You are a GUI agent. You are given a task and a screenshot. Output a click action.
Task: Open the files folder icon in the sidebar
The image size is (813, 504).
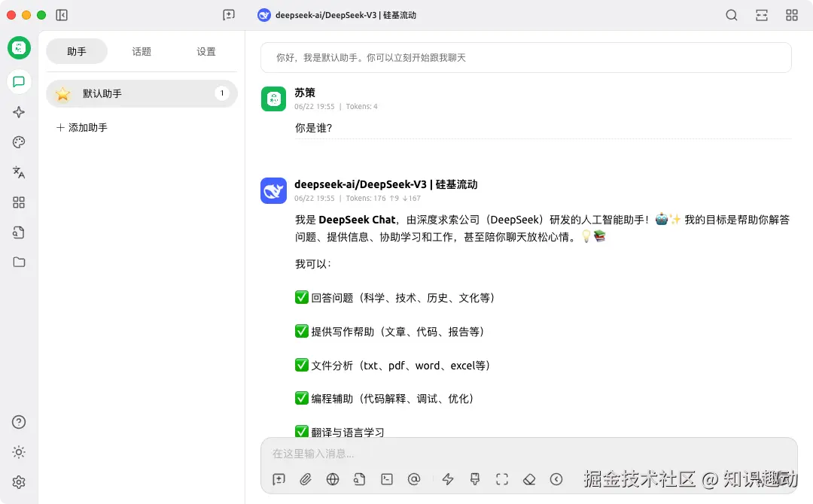click(19, 262)
